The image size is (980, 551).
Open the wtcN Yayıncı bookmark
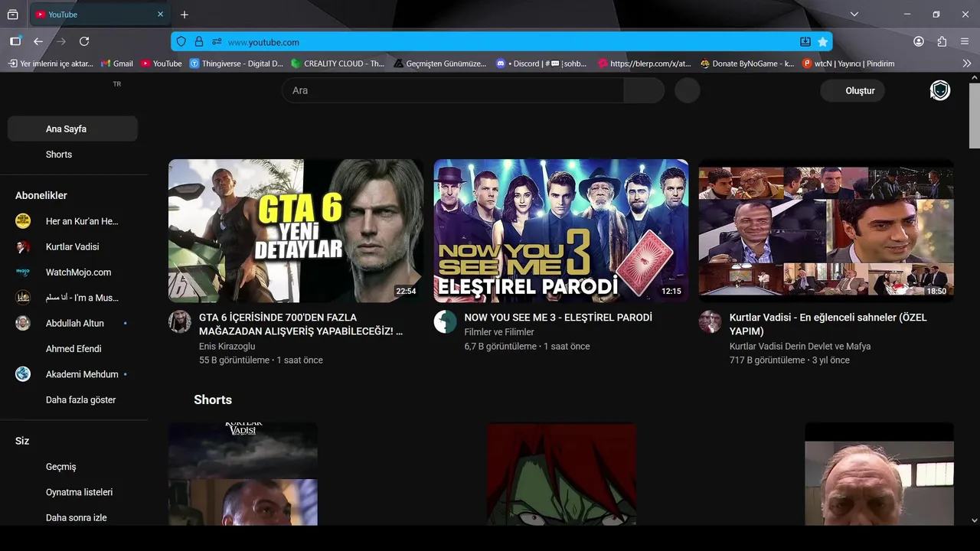coord(848,64)
